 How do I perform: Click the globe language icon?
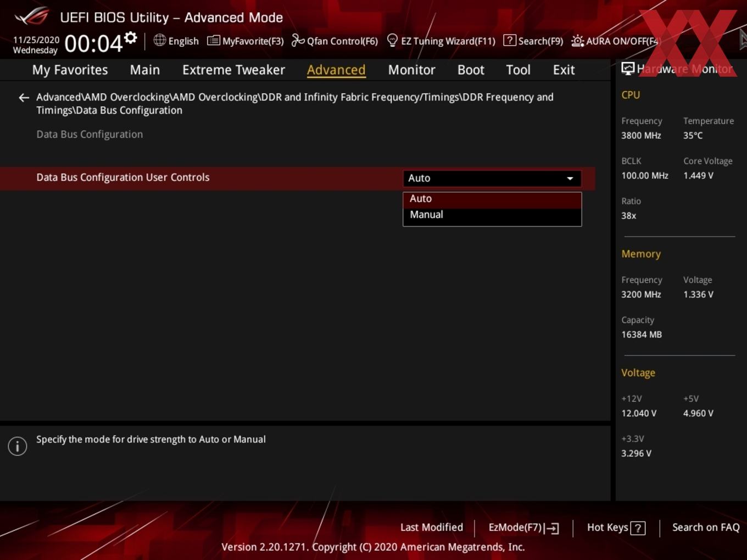[159, 40]
